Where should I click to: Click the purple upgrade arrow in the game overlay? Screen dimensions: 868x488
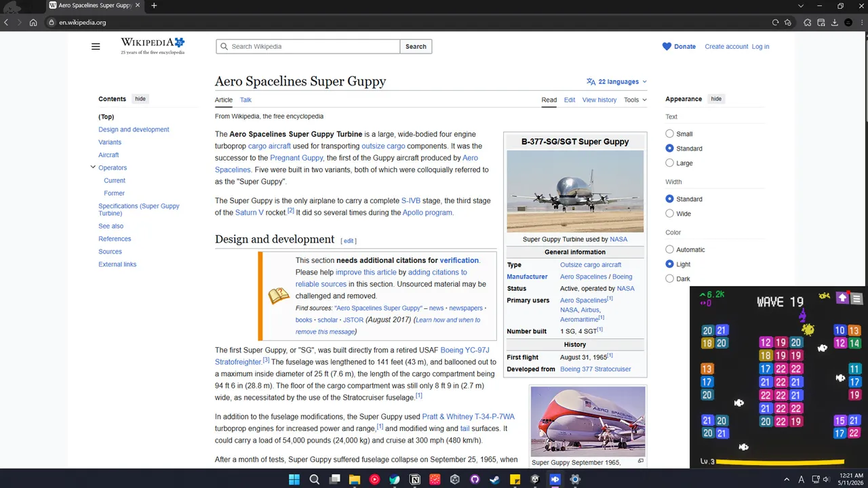click(842, 298)
